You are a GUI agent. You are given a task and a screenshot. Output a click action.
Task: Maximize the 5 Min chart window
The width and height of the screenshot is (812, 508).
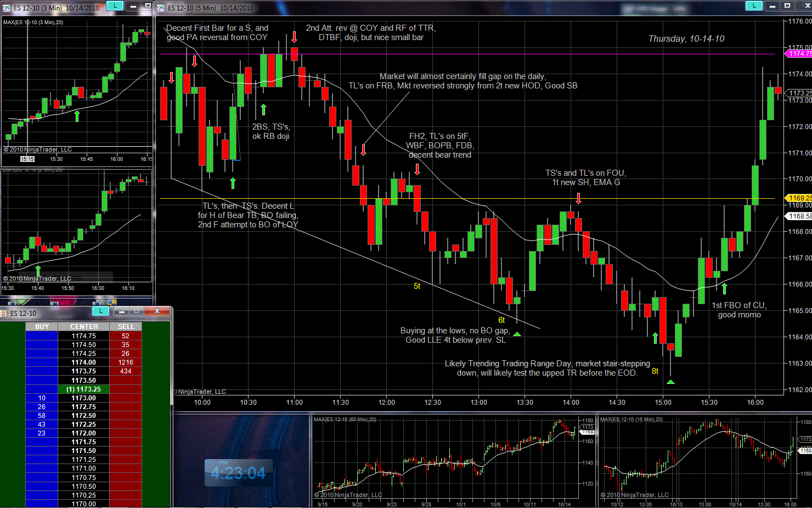pos(787,6)
